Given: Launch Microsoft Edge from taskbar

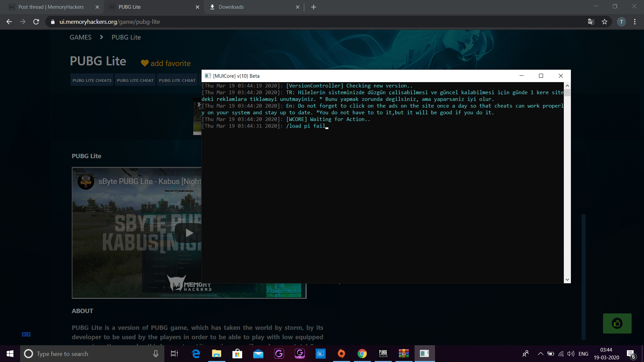Looking at the screenshot, I should click(x=196, y=354).
